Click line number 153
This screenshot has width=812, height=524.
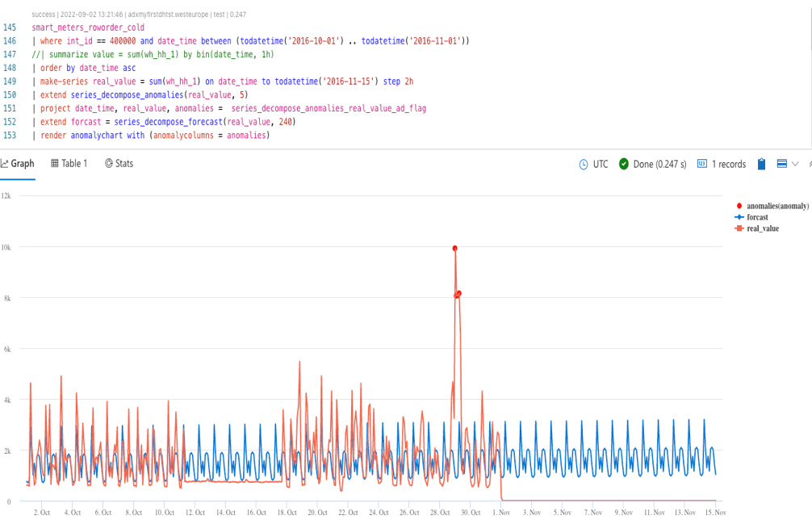tap(10, 135)
